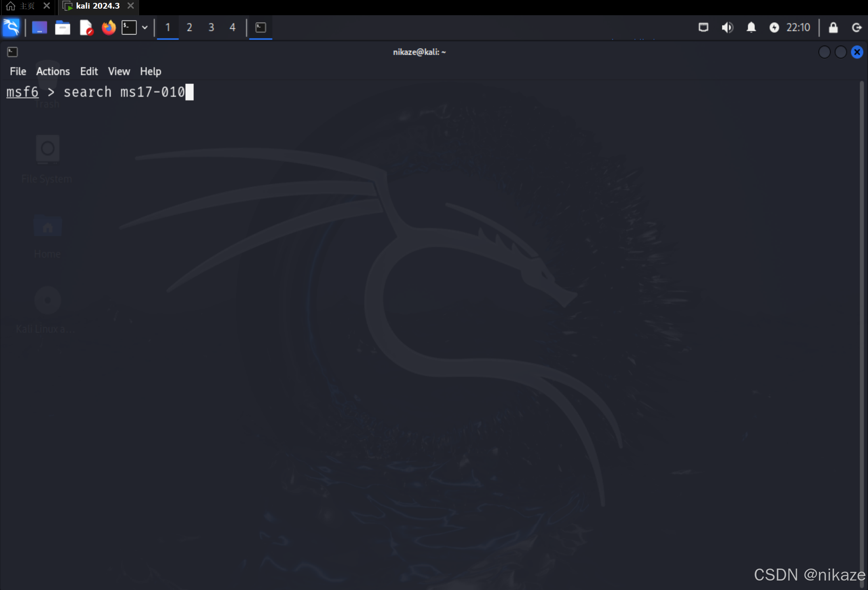Viewport: 868px width, 590px height.
Task: Switch to workspace 4
Action: [x=233, y=28]
